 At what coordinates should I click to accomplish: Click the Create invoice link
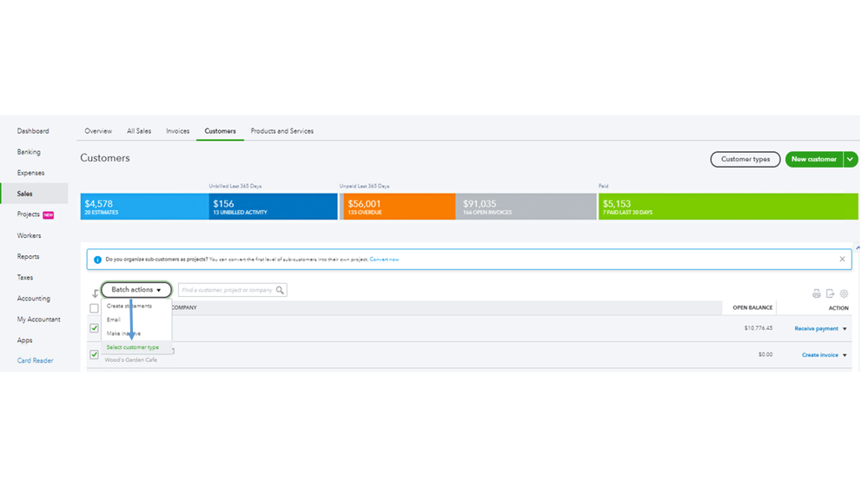(820, 355)
